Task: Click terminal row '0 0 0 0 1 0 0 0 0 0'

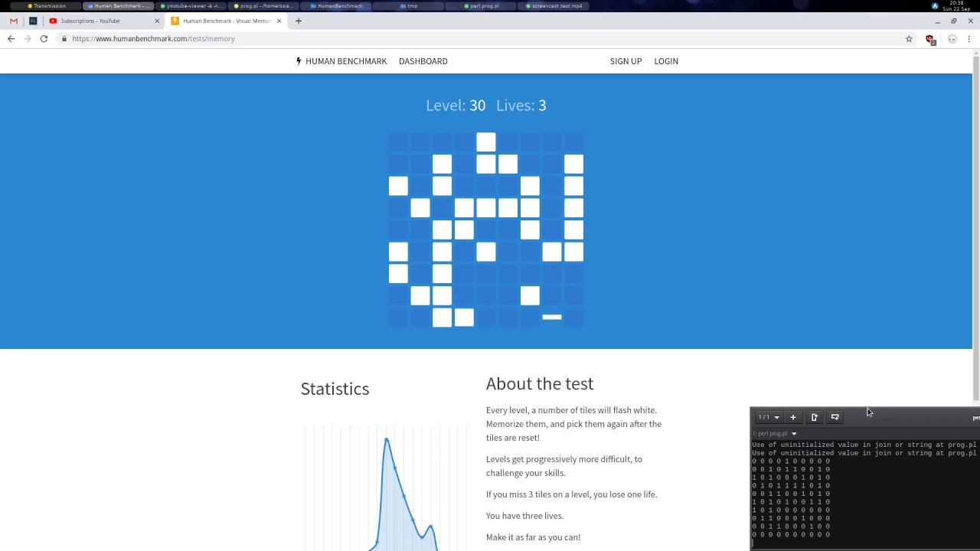Action: (791, 461)
